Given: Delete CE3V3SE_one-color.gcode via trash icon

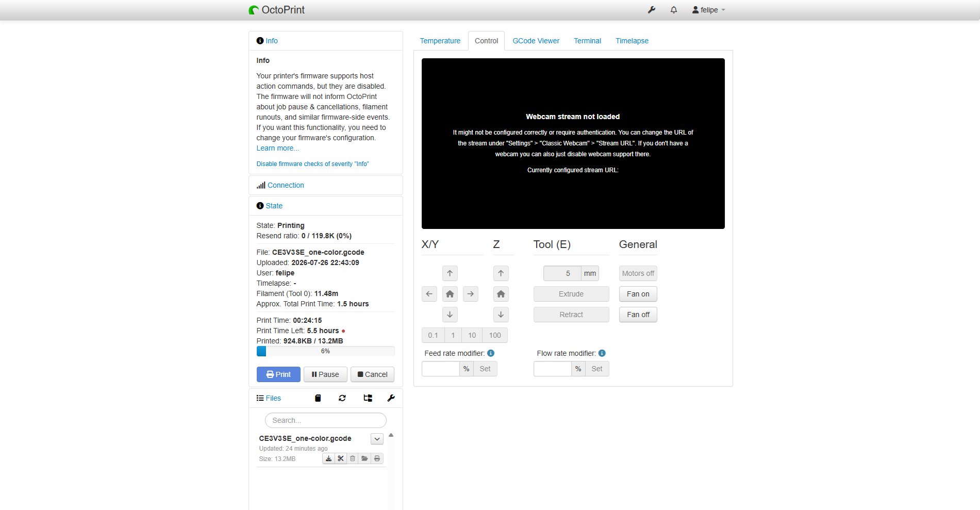Looking at the screenshot, I should [x=353, y=458].
